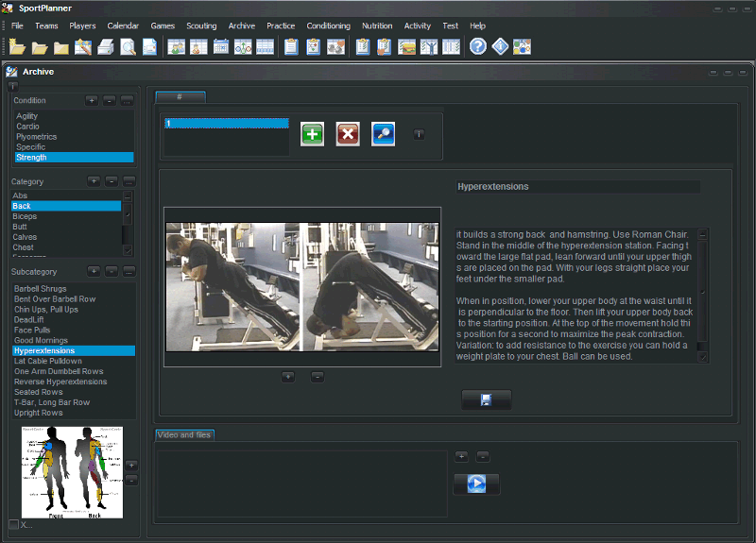Open the Nutrition burger toolbar icon
This screenshot has width=756, height=543.
[407, 46]
